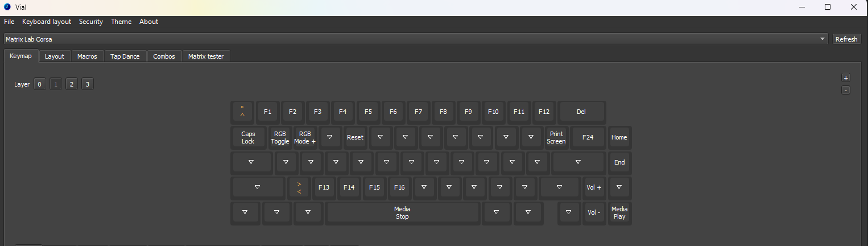Select the F14 key
Screen dimensions: 868x246
[x=349, y=187]
